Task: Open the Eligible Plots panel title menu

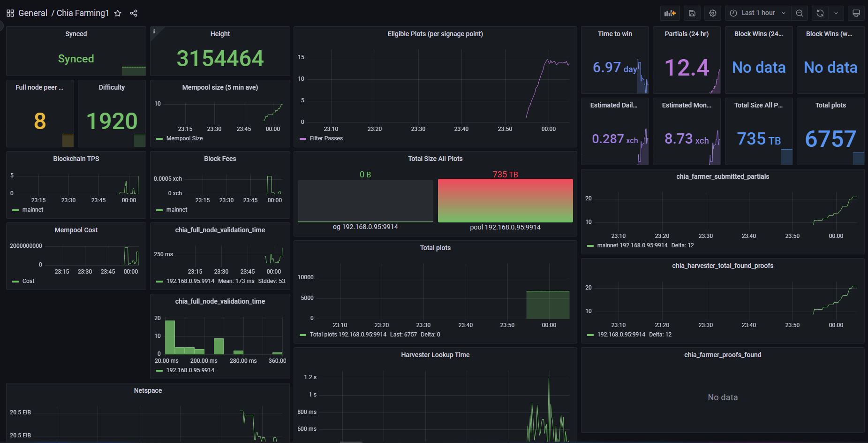Action: [435, 34]
